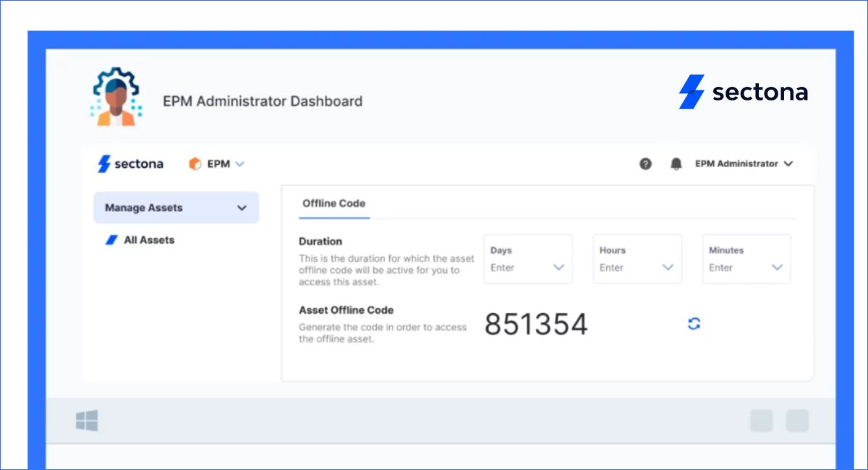The width and height of the screenshot is (868, 470).
Task: Click the blue All Assets icon
Action: pos(111,240)
